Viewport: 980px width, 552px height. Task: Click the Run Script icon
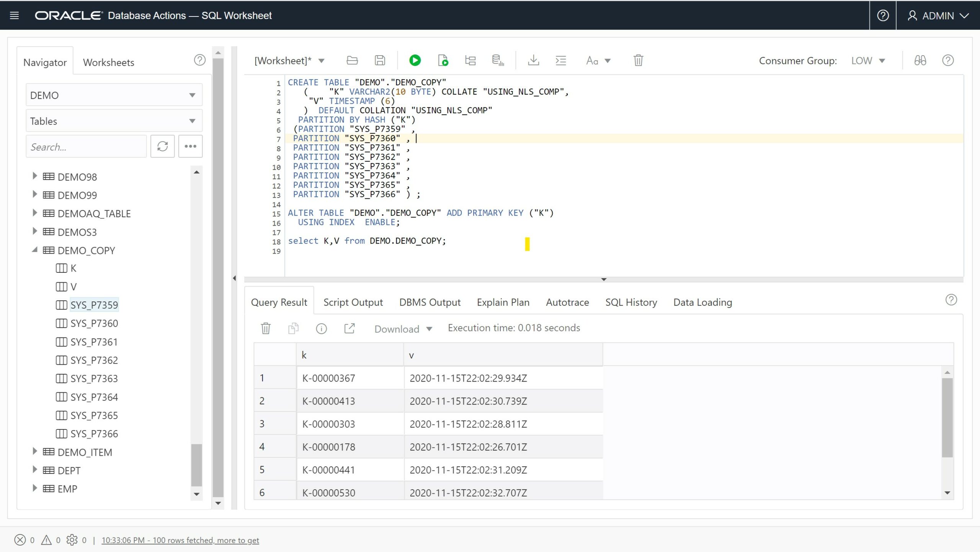[x=443, y=61]
